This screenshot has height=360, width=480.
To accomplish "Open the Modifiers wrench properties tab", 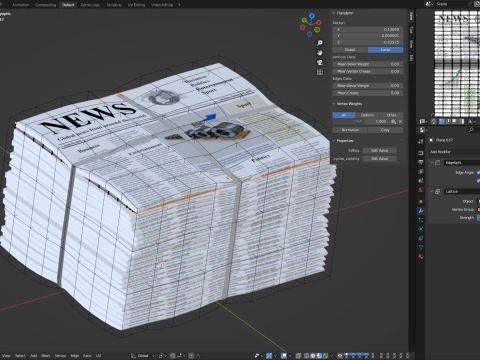I will (x=421, y=211).
